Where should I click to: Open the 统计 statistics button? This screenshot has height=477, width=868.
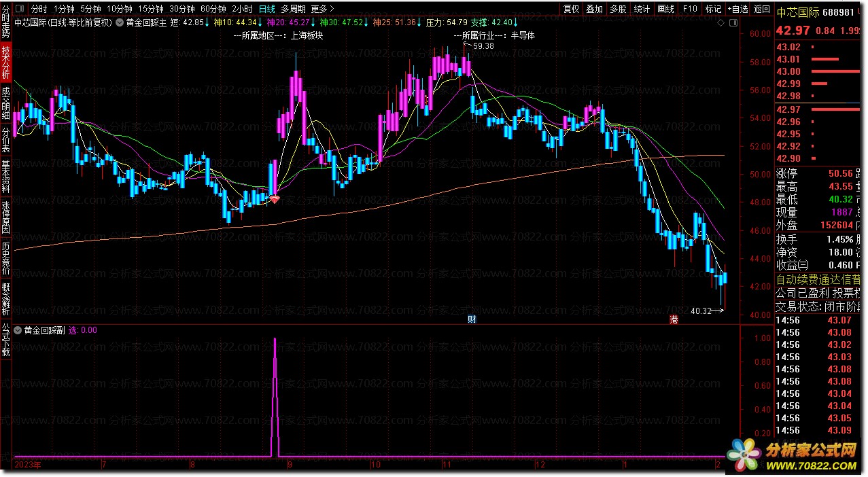point(642,9)
